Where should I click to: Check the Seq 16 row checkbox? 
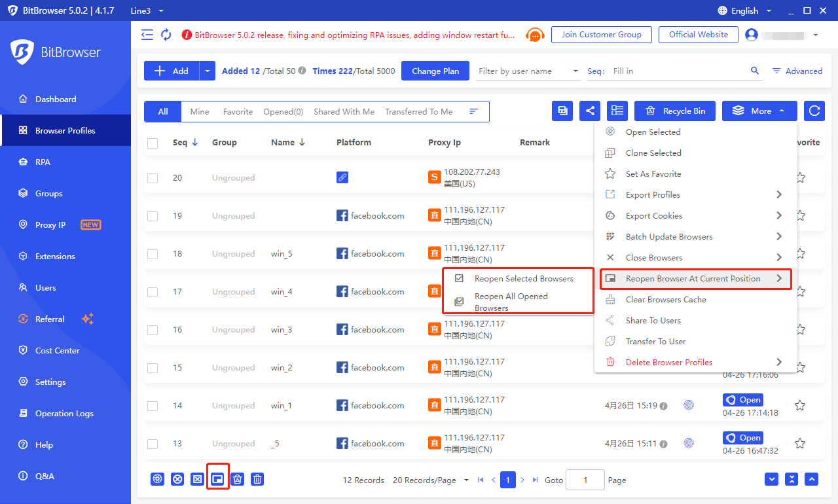[x=153, y=330]
